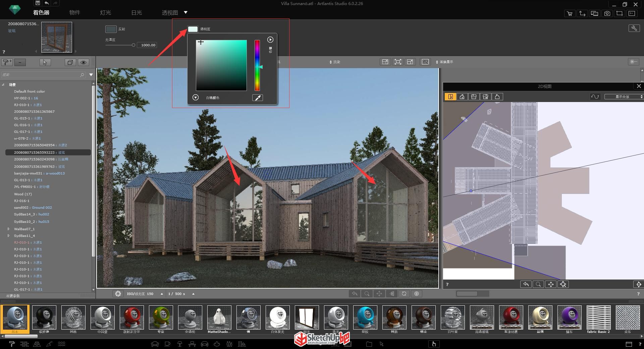644x349 pixels.
Task: Select Default front color in list
Action: point(30,91)
